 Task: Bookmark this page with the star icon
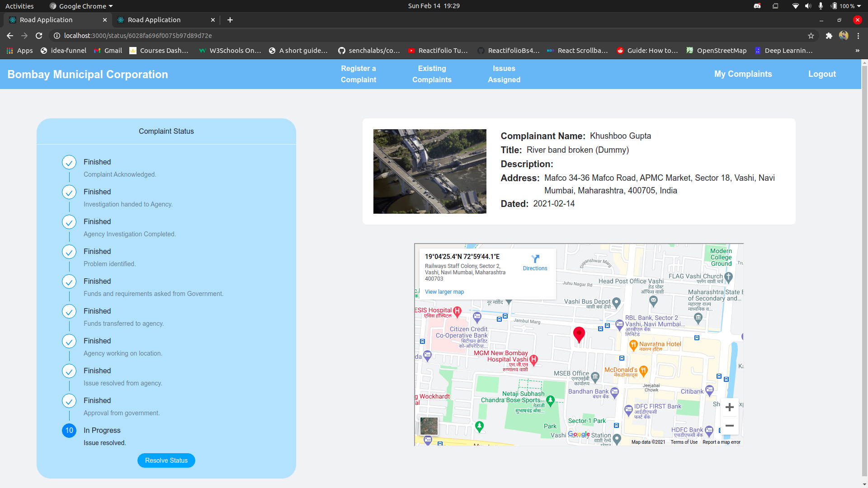(811, 36)
